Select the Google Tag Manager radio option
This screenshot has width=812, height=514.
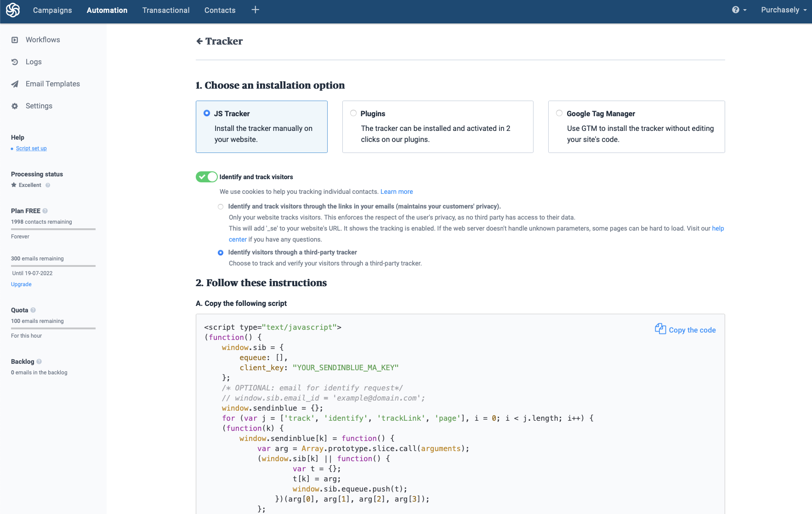559,113
